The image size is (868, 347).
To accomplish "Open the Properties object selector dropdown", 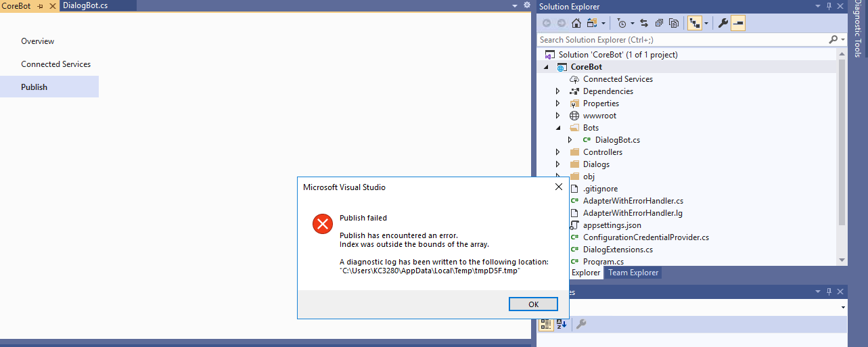I will pos(842,307).
